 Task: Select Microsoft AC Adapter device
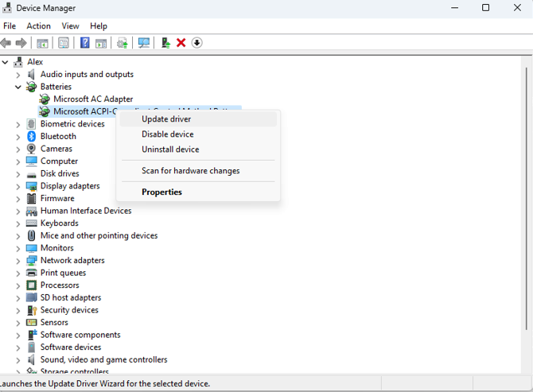(x=93, y=99)
